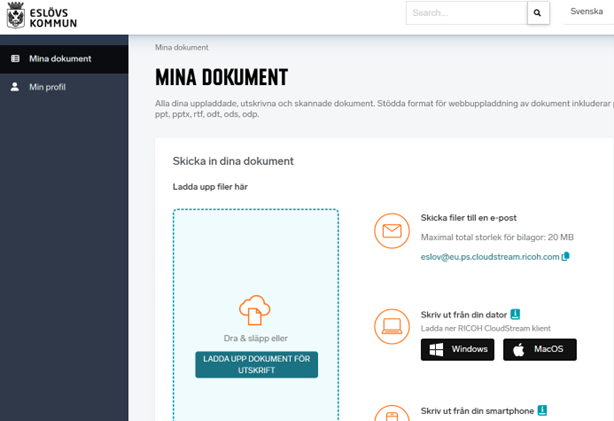The width and height of the screenshot is (614, 421).
Task: Copy the email address with copy icon
Action: (566, 257)
